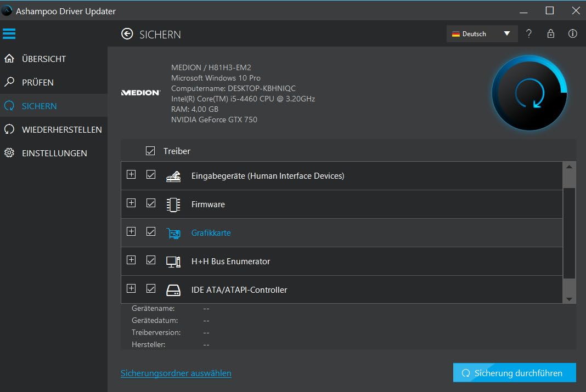Click the MEDION logo
Image resolution: width=586 pixels, height=392 pixels.
pyautogui.click(x=141, y=93)
